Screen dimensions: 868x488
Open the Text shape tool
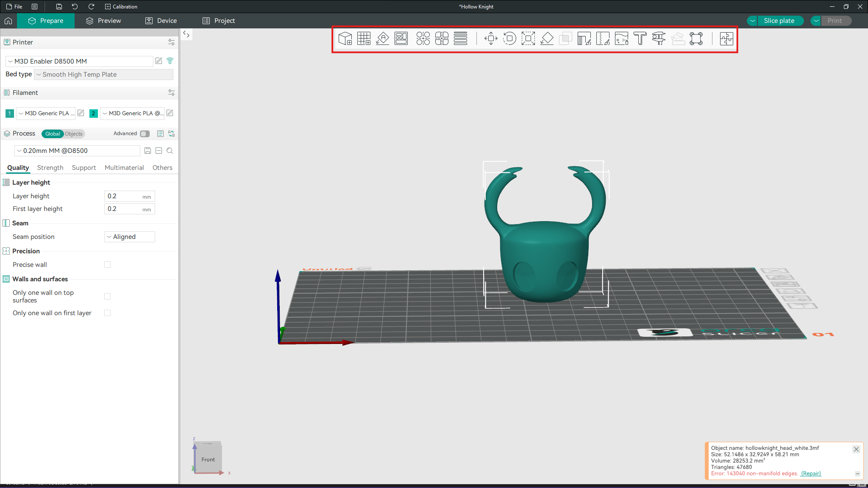click(640, 39)
